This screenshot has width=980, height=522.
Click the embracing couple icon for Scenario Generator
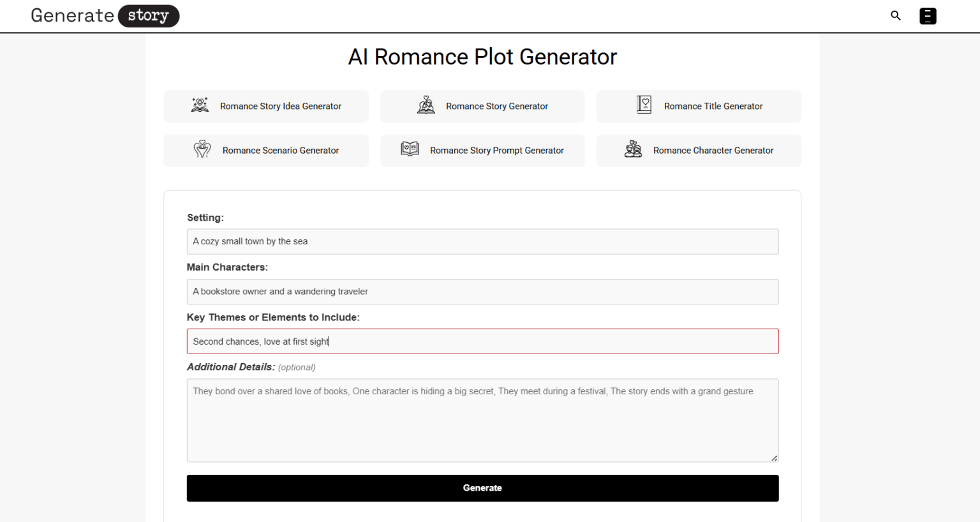202,149
